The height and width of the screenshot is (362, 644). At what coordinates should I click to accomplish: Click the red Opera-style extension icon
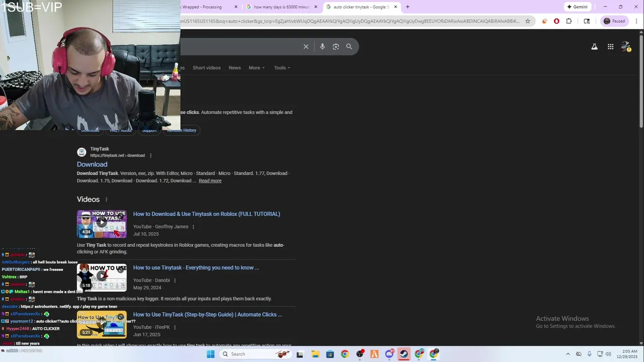point(556,21)
